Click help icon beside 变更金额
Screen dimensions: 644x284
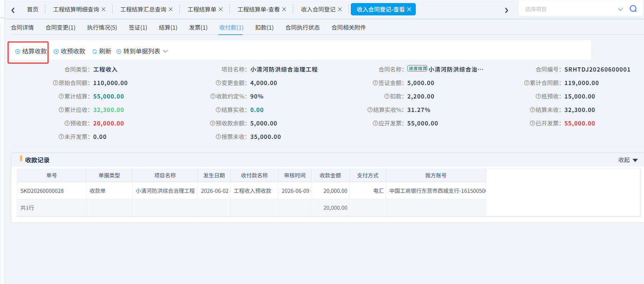click(218, 83)
